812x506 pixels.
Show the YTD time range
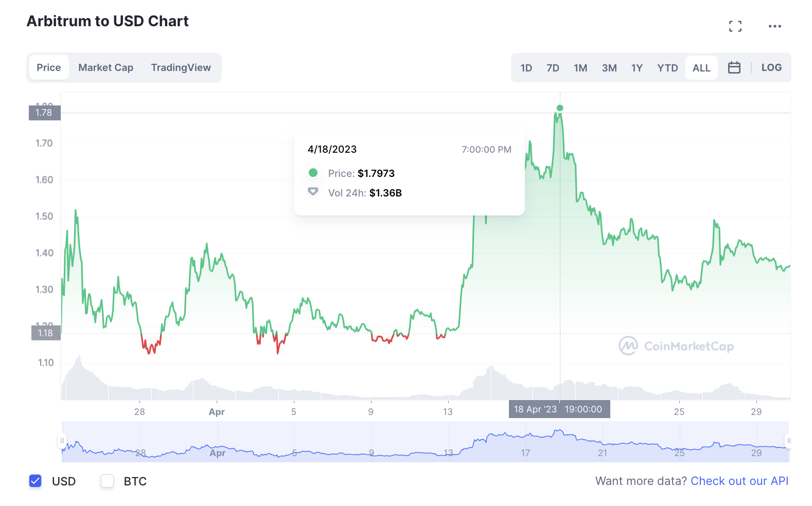667,68
